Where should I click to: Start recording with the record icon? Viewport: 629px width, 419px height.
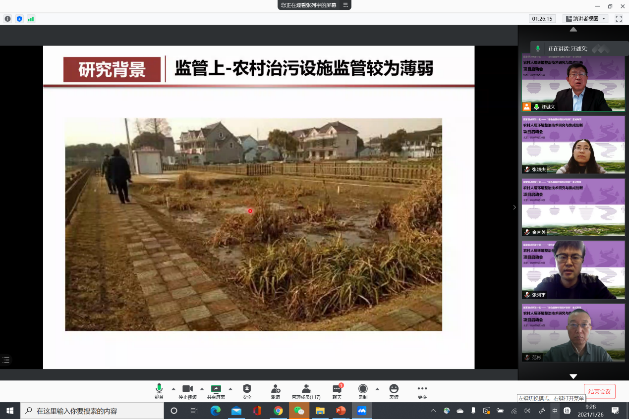click(364, 388)
